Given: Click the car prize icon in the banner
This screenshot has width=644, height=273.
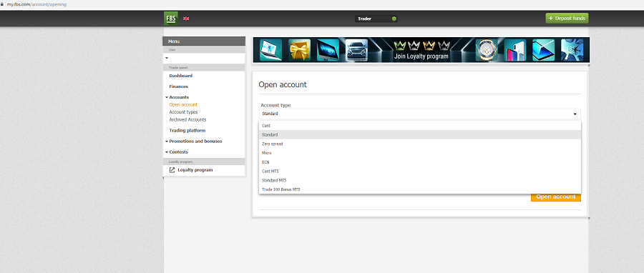Looking at the screenshot, I should click(x=356, y=50).
